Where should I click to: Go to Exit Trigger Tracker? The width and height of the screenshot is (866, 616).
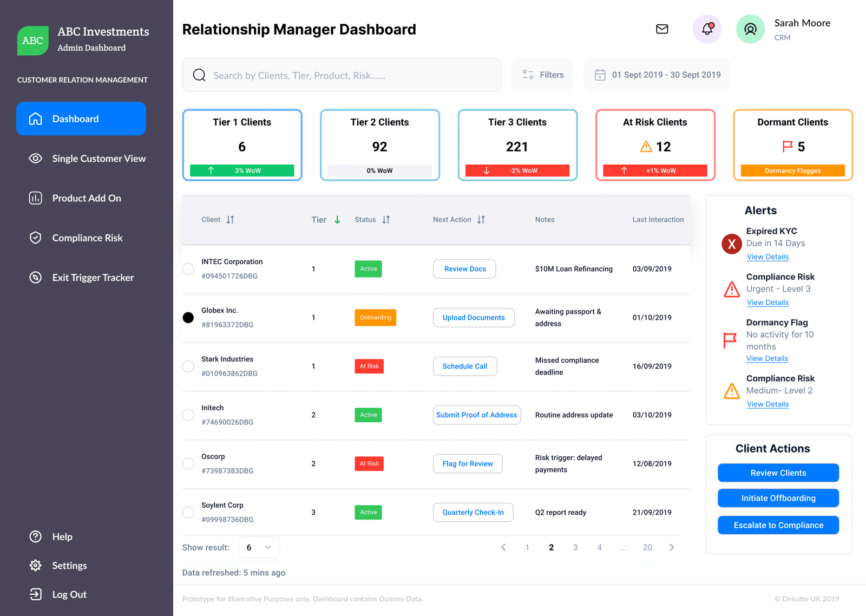pos(92,278)
